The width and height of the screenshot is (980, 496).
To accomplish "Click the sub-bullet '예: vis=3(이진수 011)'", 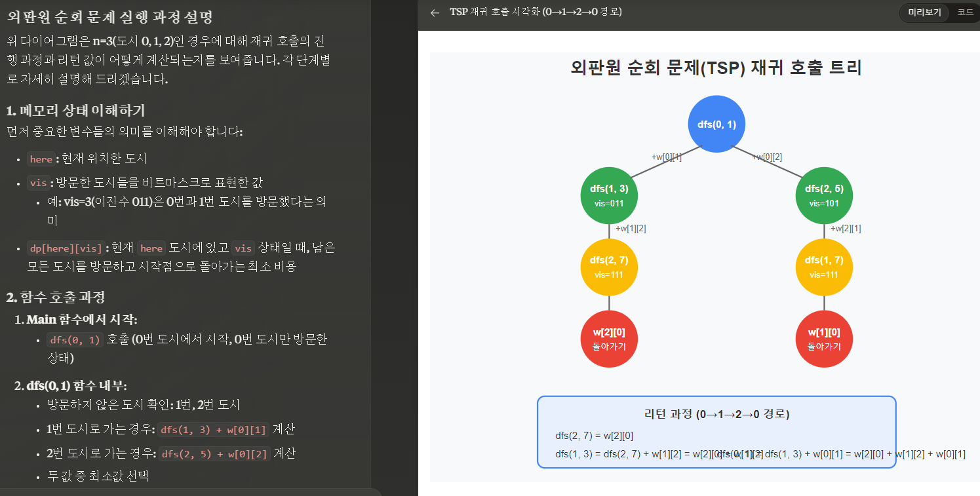I will pyautogui.click(x=186, y=210).
